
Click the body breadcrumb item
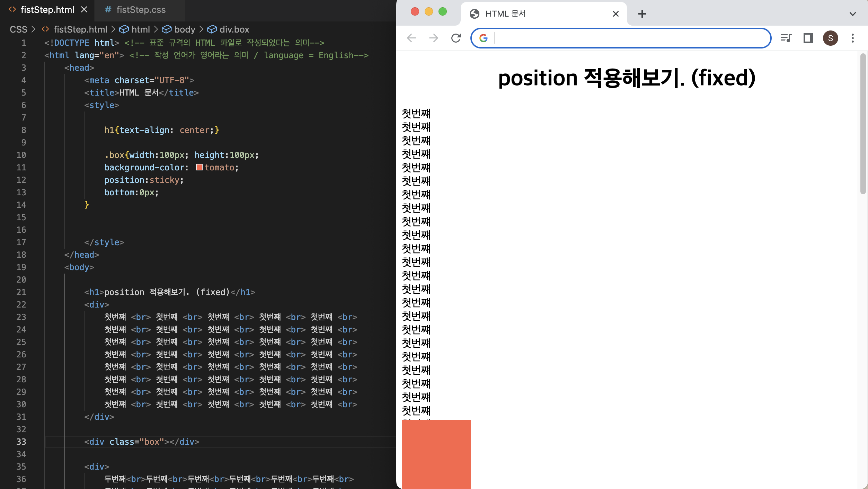(x=184, y=29)
